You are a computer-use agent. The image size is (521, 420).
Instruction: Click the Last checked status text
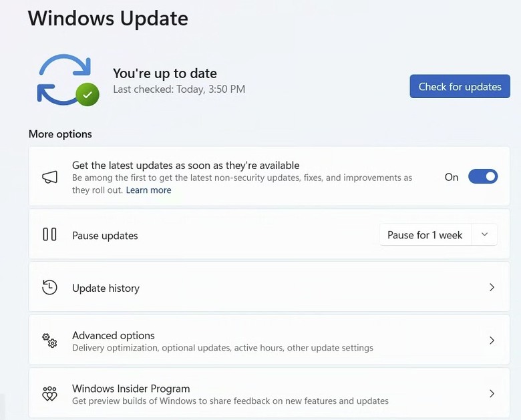pyautogui.click(x=179, y=89)
